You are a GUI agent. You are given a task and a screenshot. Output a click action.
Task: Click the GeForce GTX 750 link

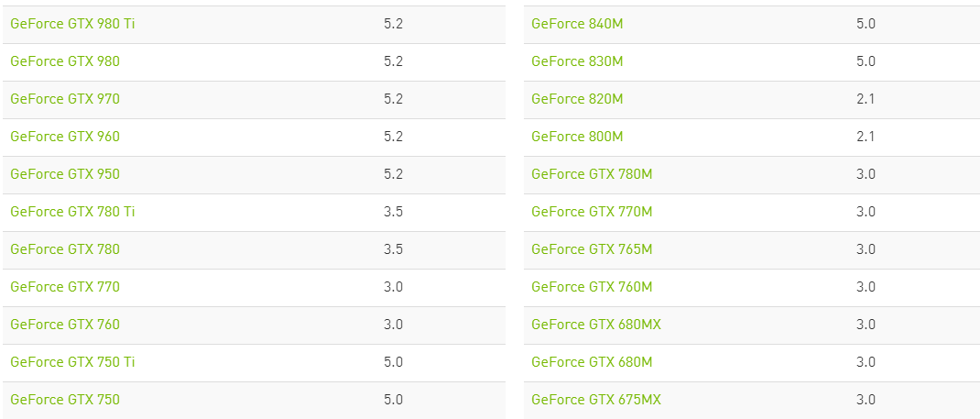tap(65, 400)
